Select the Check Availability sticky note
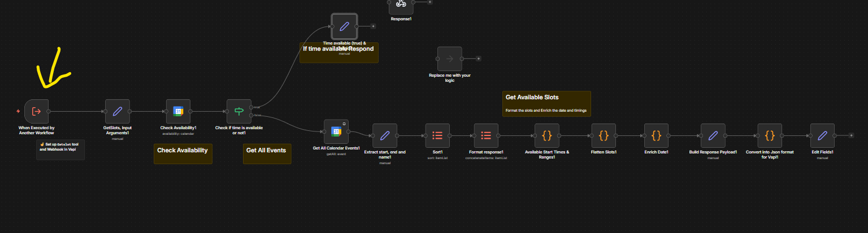The image size is (868, 233). point(183,153)
